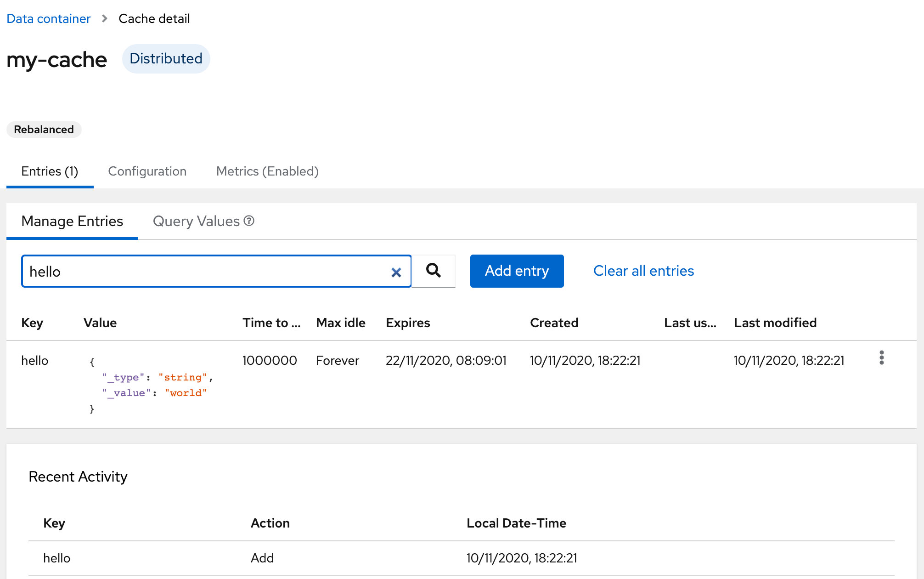Click the breadcrumb chevron separator
This screenshot has width=924, height=579.
click(x=105, y=18)
